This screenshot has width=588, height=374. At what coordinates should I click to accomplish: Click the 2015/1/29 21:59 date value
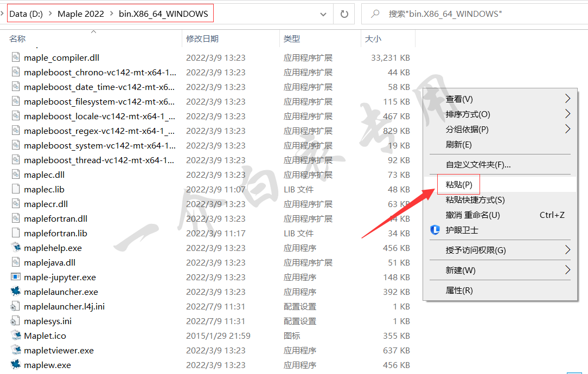[218, 336]
